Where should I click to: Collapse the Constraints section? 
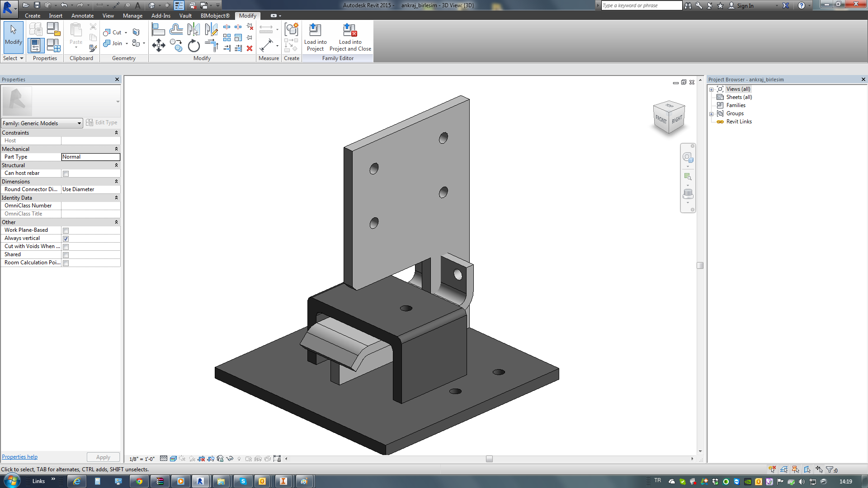coord(116,133)
